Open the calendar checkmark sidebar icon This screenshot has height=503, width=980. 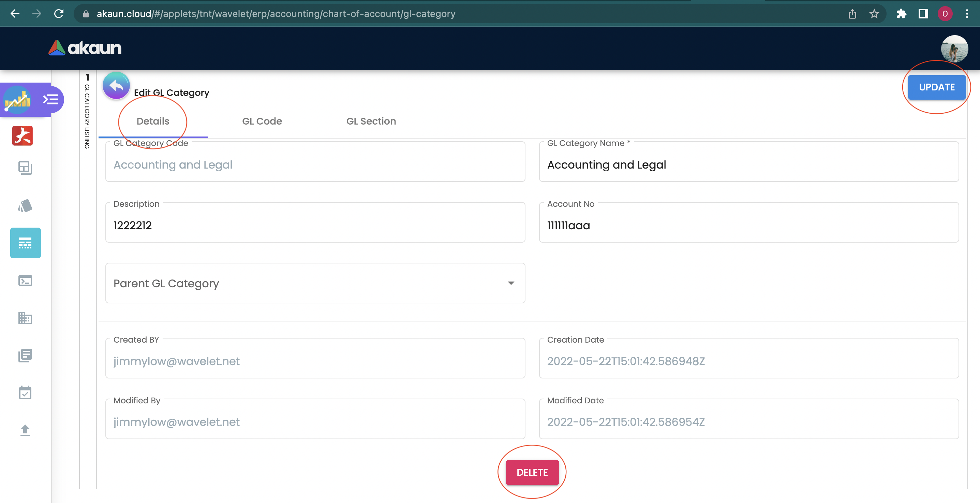pos(25,392)
